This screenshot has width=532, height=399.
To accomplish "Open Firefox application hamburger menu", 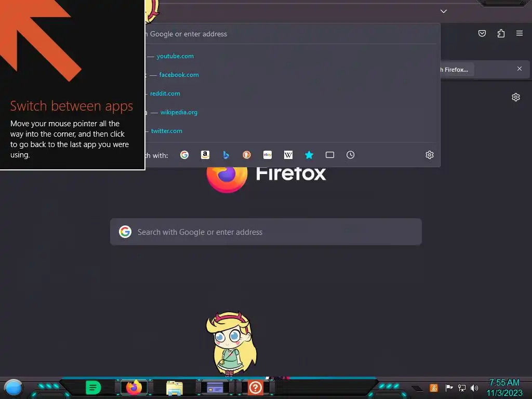I will pyautogui.click(x=520, y=33).
